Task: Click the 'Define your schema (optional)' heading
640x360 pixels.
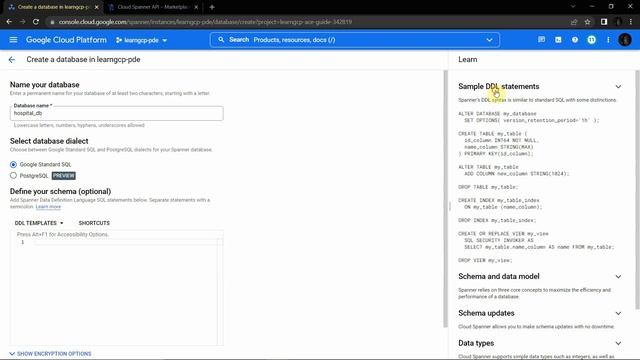Action: [60, 191]
